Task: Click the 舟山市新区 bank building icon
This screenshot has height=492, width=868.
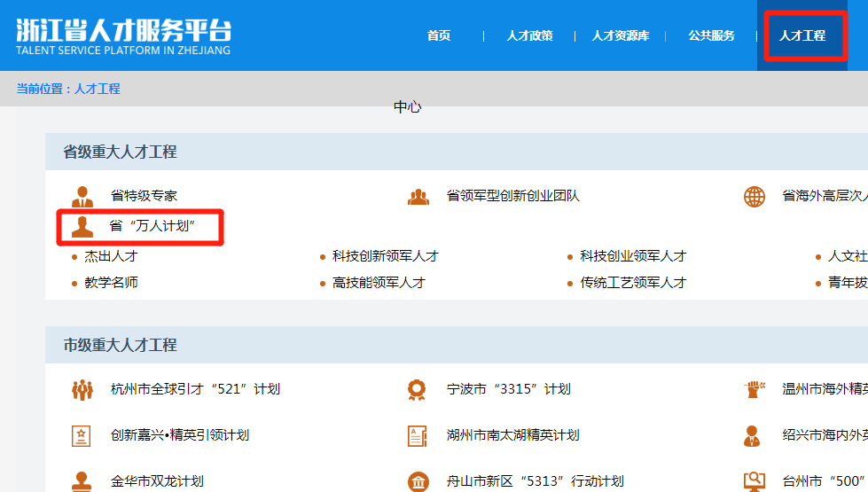Action: [x=418, y=482]
